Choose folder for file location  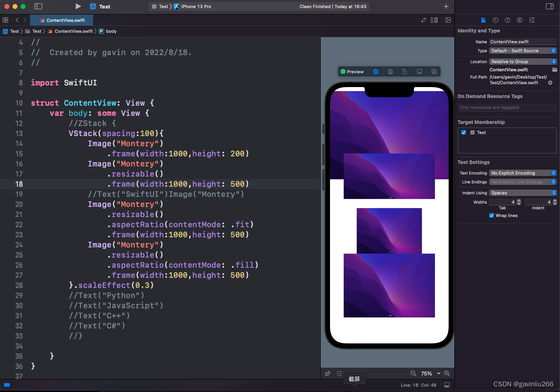tap(555, 70)
